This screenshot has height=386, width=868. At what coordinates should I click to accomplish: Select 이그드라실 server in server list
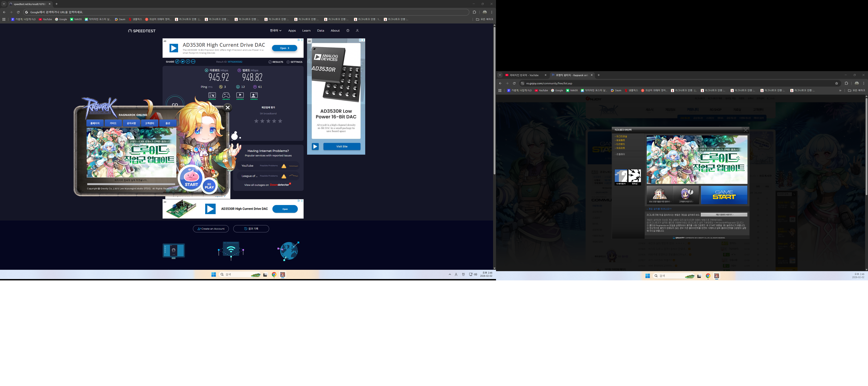pyautogui.click(x=621, y=137)
